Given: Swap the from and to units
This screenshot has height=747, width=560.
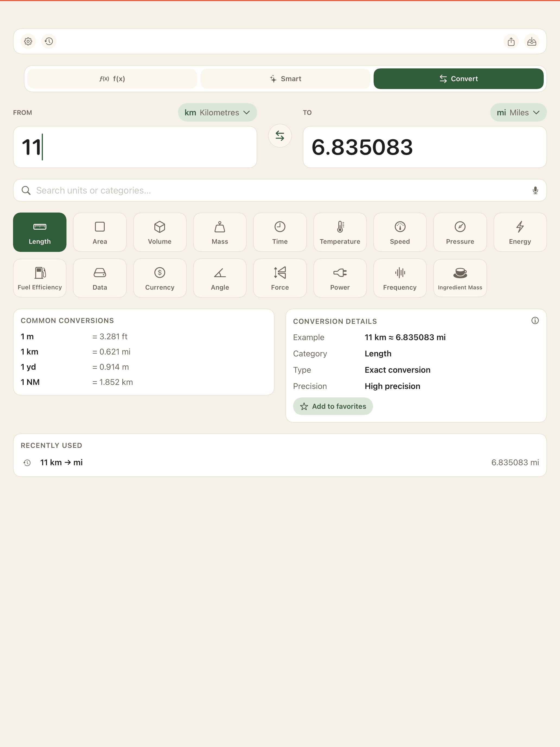Looking at the screenshot, I should click(280, 136).
